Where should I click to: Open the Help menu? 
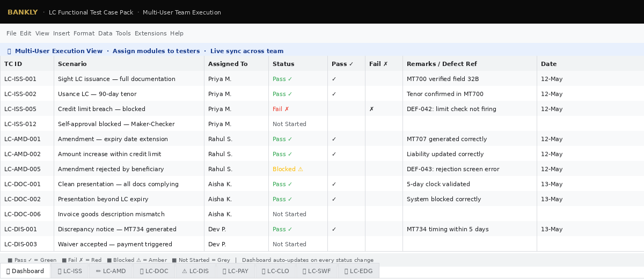[x=177, y=33]
